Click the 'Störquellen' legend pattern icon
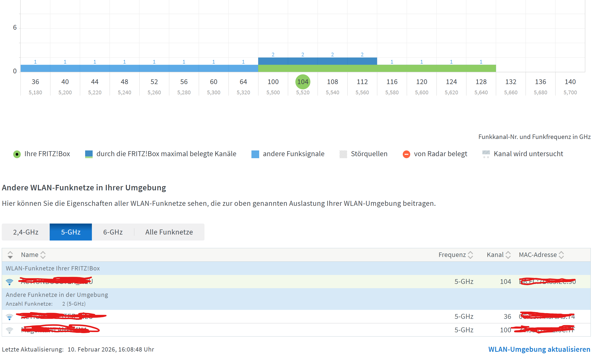Viewport: 598px width, 364px height. point(343,154)
